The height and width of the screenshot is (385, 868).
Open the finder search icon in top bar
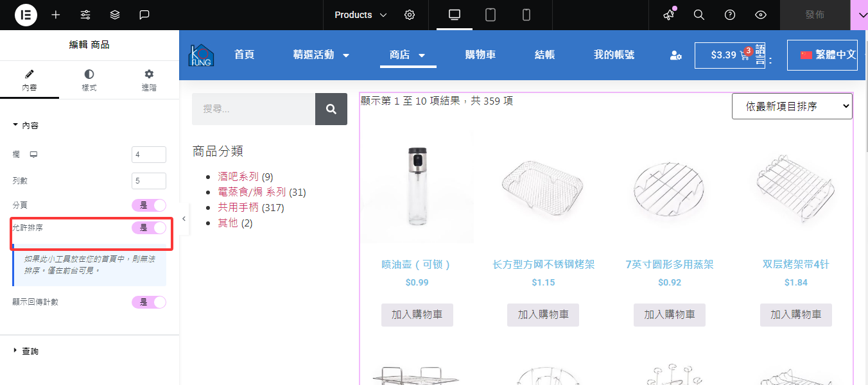tap(699, 15)
